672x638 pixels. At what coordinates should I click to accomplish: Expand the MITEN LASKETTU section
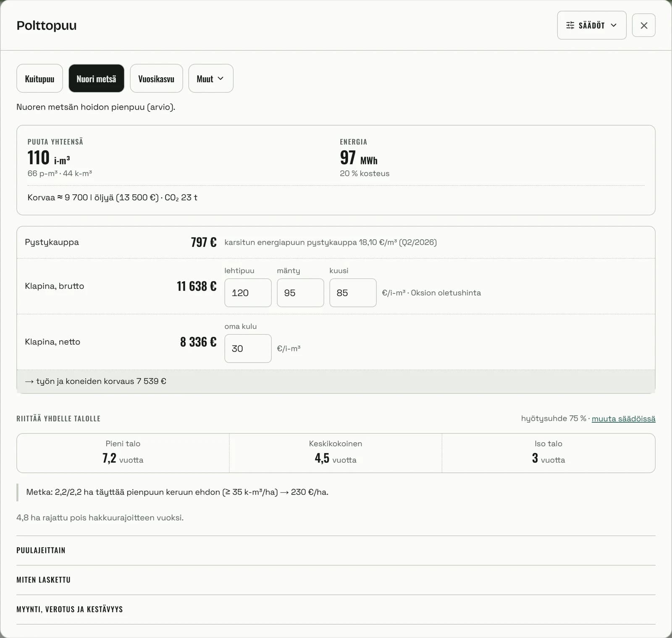(x=336, y=580)
